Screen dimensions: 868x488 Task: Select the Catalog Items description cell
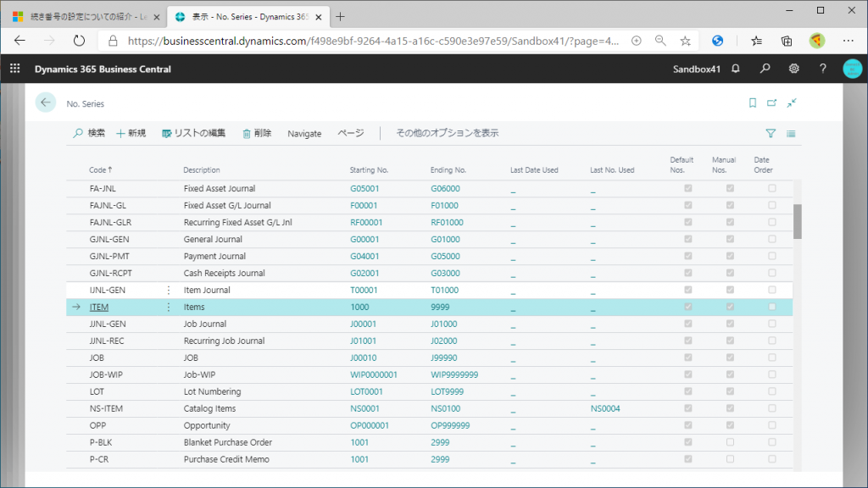210,408
